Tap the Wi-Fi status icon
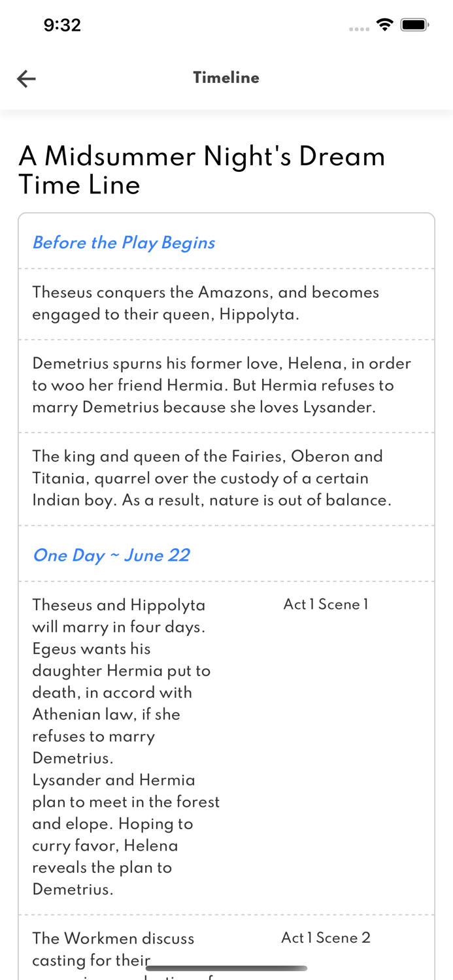This screenshot has height=980, width=453. point(384,25)
